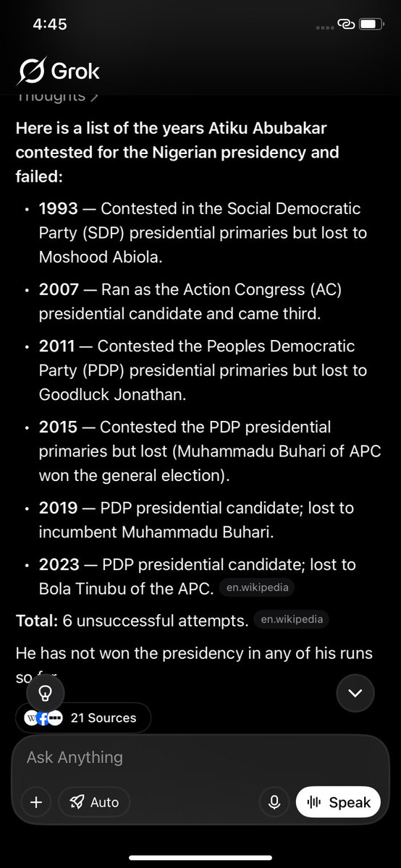Image resolution: width=401 pixels, height=868 pixels.
Task: Tap the 4:45 clock in status bar
Action: point(50,24)
